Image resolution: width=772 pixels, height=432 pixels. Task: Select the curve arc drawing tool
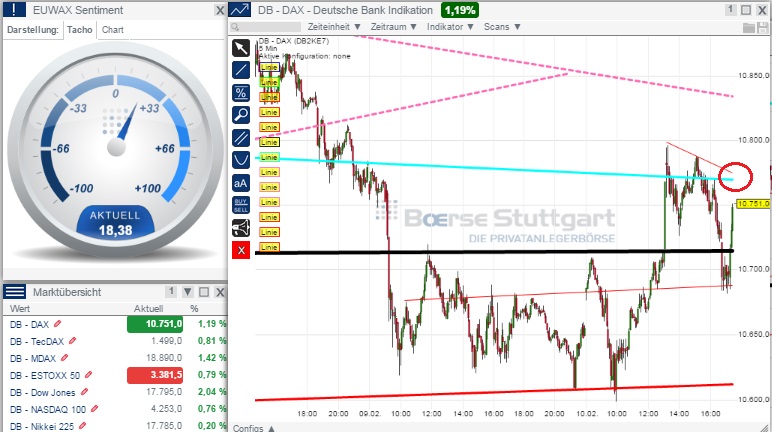pos(241,160)
